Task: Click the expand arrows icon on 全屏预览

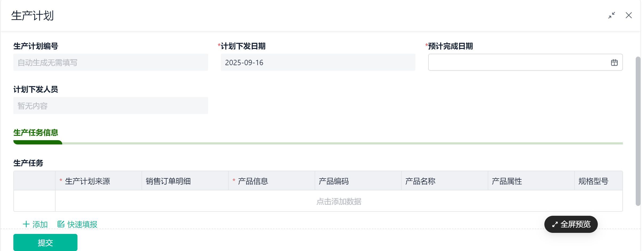Action: pyautogui.click(x=555, y=224)
